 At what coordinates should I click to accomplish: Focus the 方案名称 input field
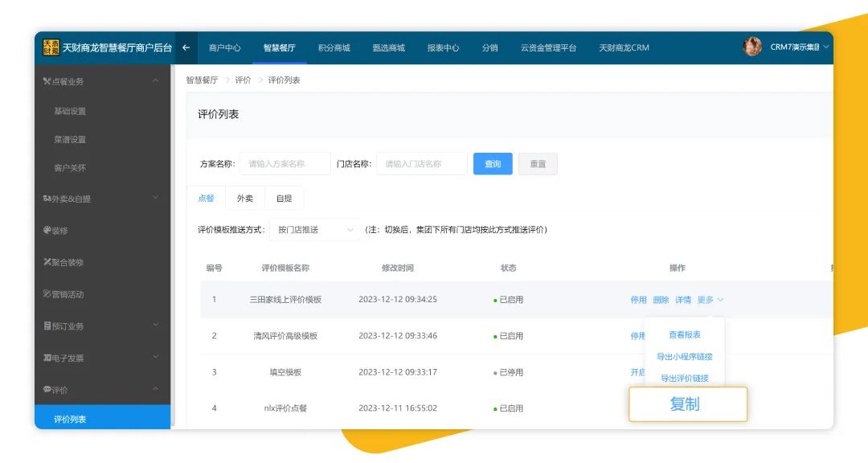[285, 164]
